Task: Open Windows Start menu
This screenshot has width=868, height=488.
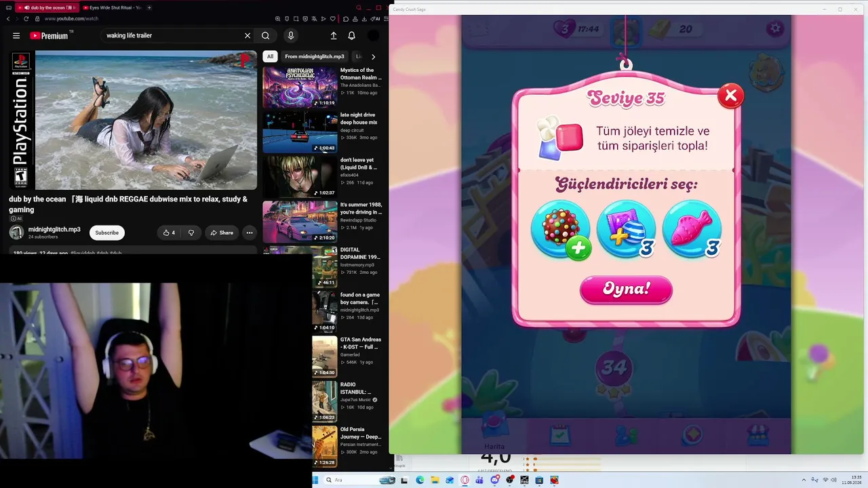Action: (315, 480)
